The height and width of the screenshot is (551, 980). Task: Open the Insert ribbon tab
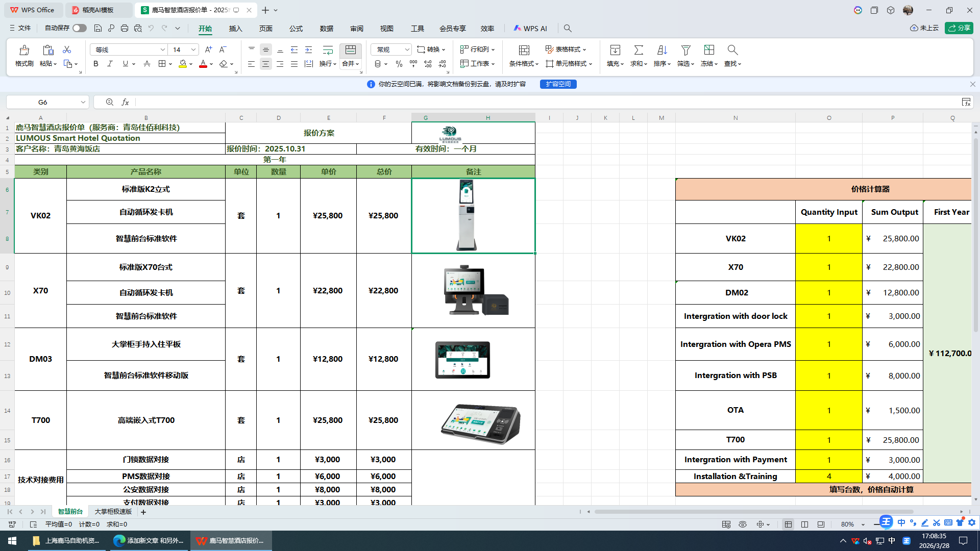pos(235,29)
